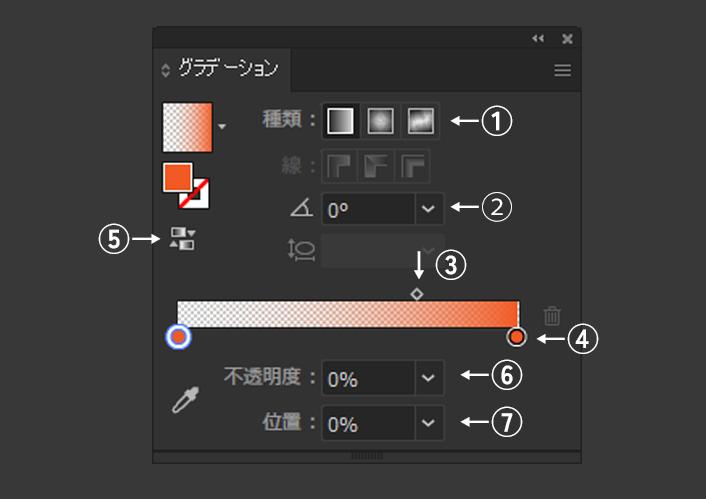
Task: Collapse panel with double-arrow icon
Action: 538,38
